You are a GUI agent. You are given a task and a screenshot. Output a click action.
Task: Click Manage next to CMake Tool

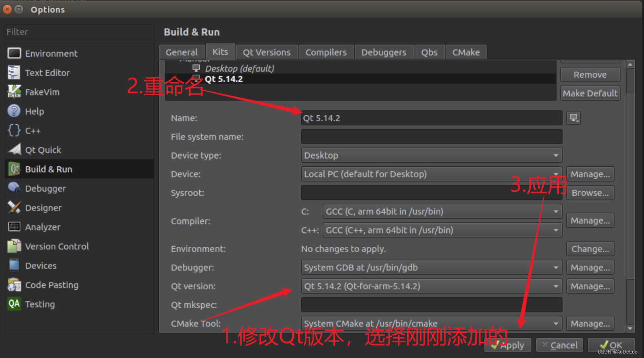point(590,323)
